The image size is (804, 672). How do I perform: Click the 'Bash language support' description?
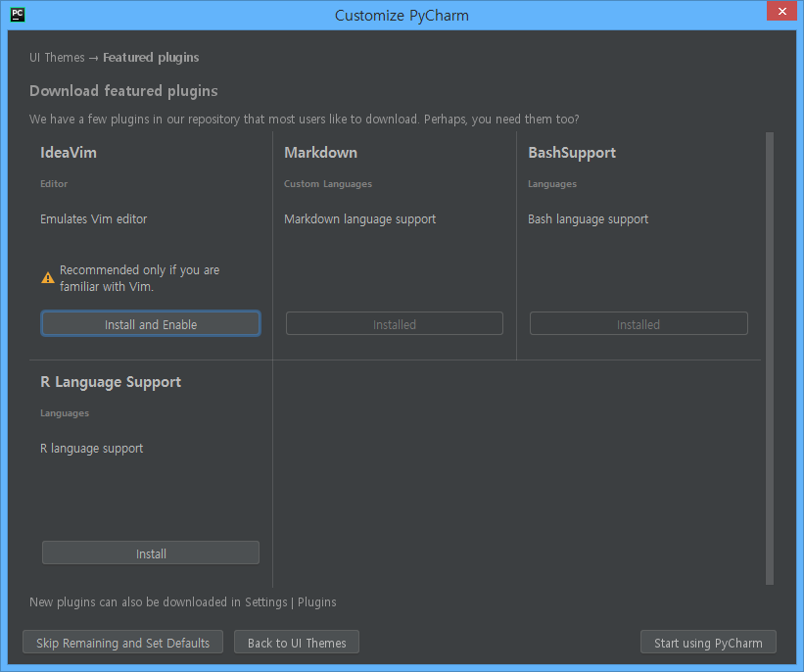point(589,219)
